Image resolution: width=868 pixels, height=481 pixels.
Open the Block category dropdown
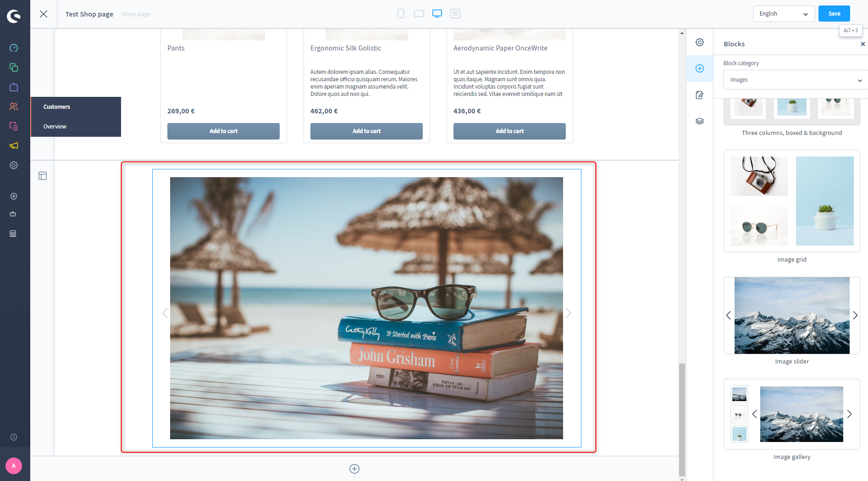794,79
